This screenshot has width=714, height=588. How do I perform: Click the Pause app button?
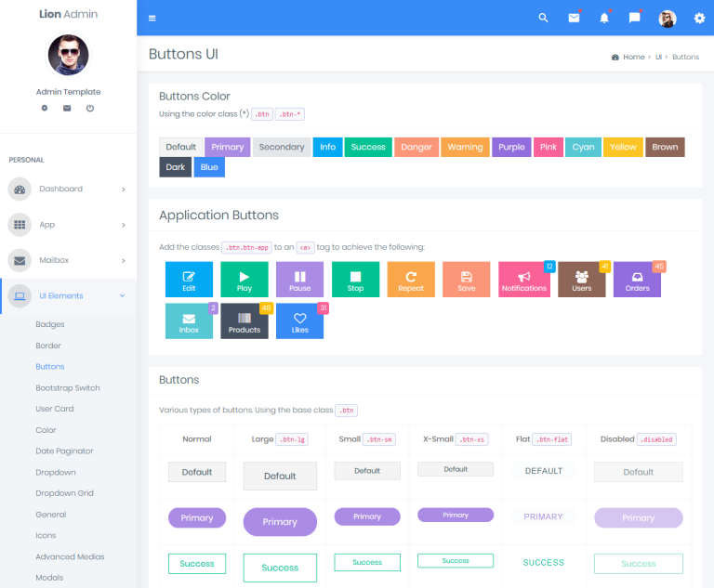299,280
